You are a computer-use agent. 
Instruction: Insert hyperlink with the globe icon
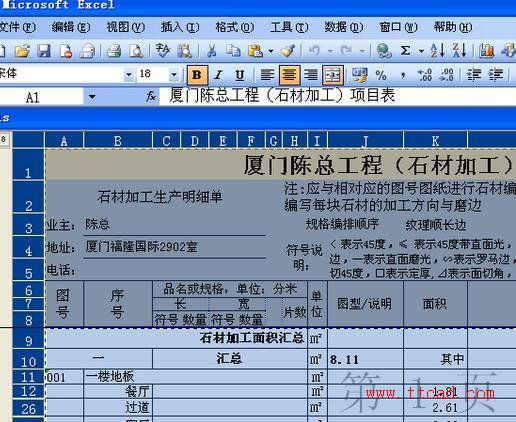point(384,51)
